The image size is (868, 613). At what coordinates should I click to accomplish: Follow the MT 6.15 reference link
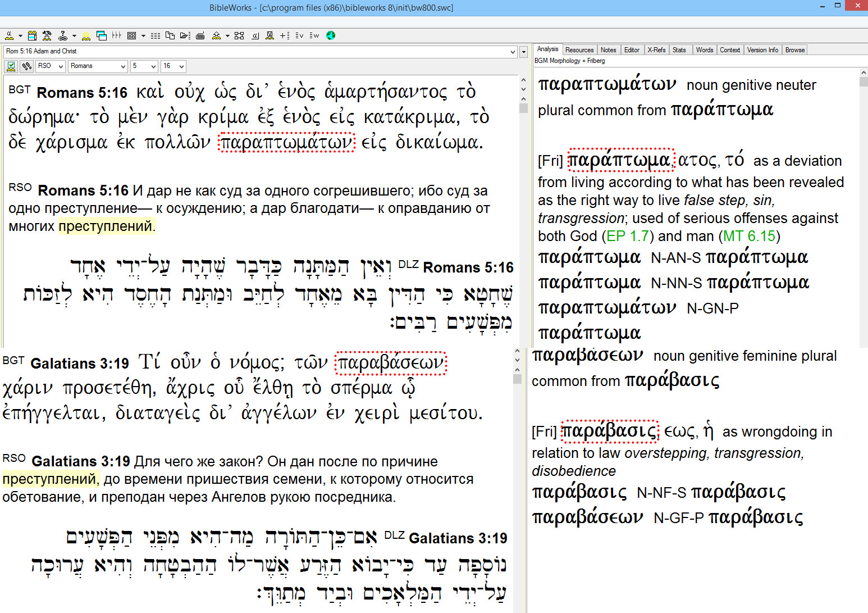pos(749,236)
